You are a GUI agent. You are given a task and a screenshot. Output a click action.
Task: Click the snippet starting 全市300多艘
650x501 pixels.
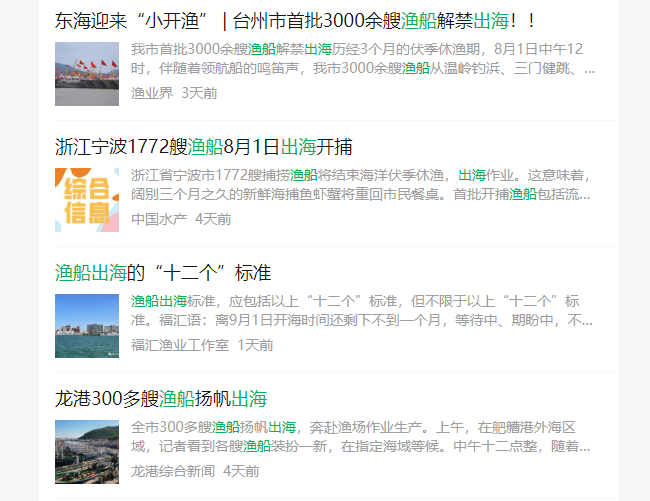coord(362,437)
